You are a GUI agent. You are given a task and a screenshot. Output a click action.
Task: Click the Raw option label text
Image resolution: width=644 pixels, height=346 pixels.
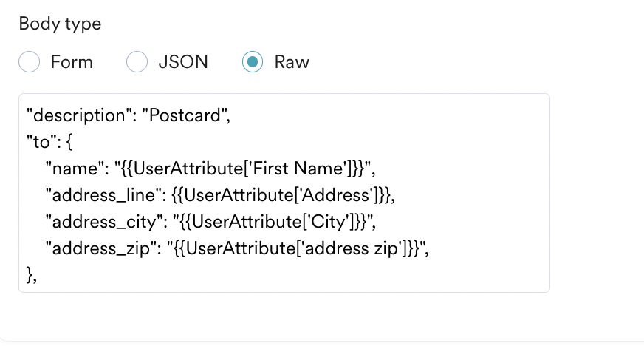[292, 62]
